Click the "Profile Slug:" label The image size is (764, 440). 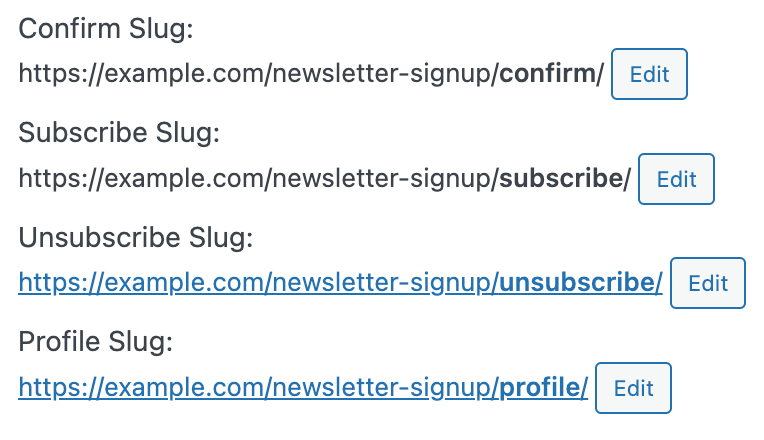(96, 342)
